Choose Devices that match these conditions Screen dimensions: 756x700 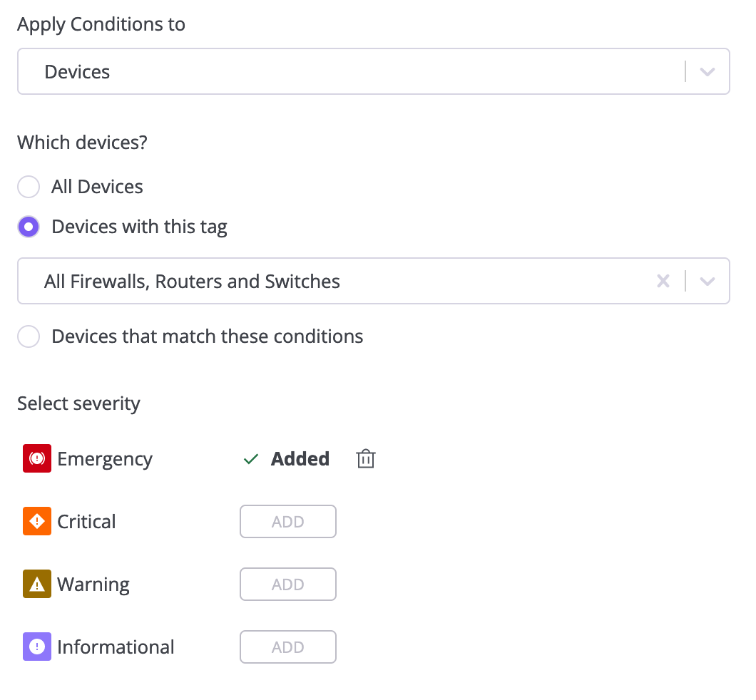click(x=29, y=336)
